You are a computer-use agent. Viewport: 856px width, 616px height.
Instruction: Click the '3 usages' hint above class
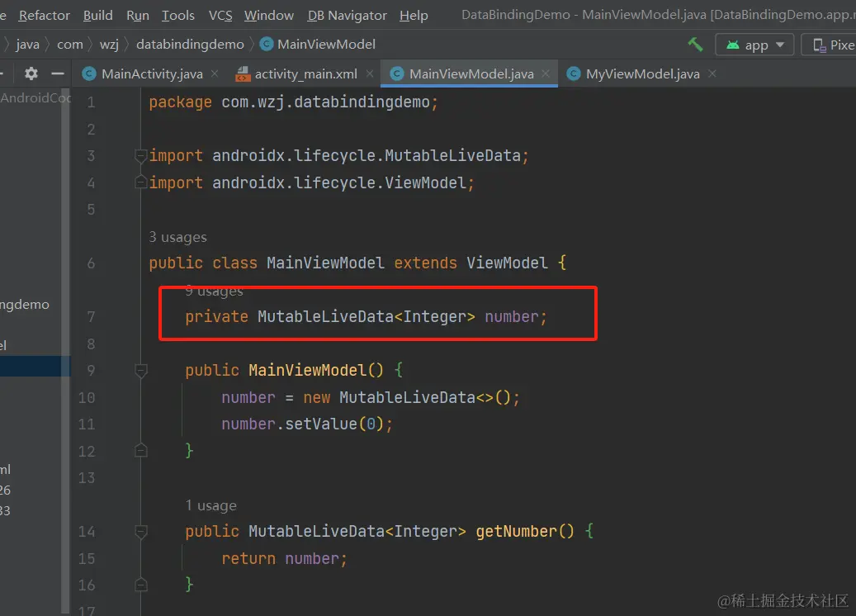tap(178, 237)
